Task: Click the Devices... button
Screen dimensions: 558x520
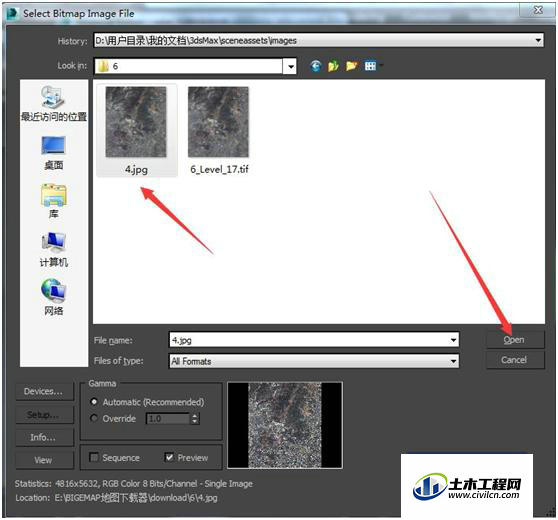Action: point(44,392)
